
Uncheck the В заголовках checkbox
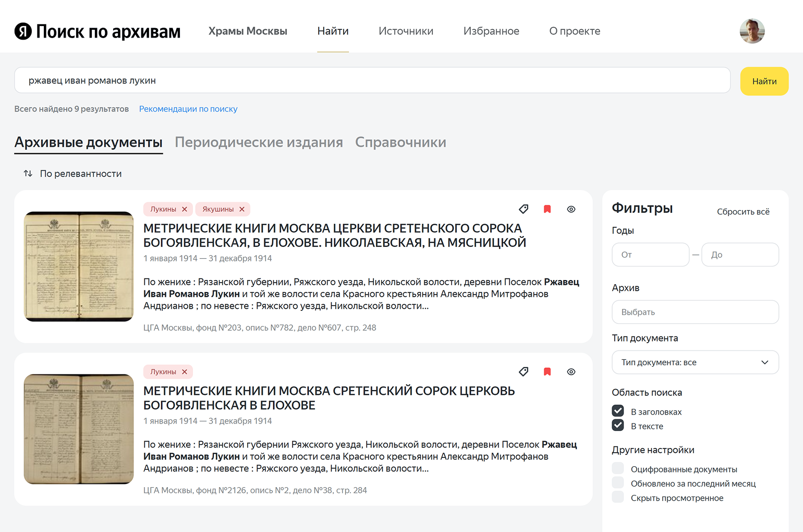point(618,411)
